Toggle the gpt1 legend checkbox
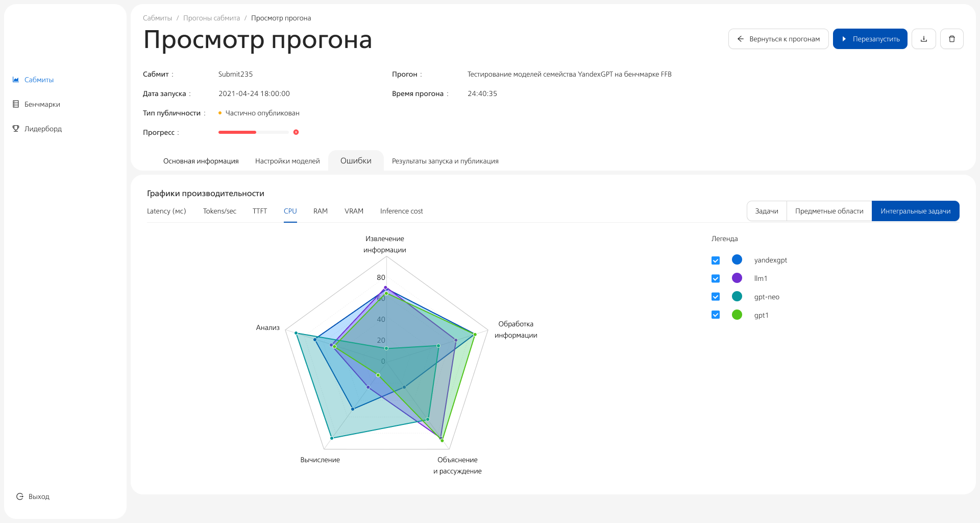This screenshot has width=980, height=523. 716,315
